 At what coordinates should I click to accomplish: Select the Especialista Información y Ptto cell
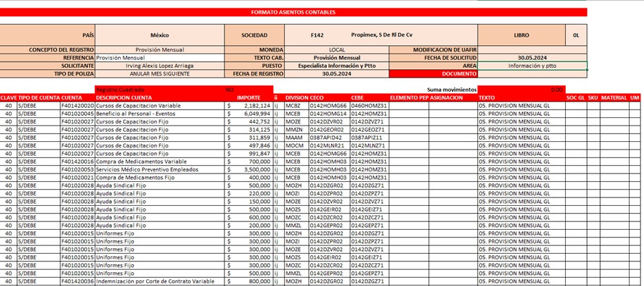tap(336, 66)
